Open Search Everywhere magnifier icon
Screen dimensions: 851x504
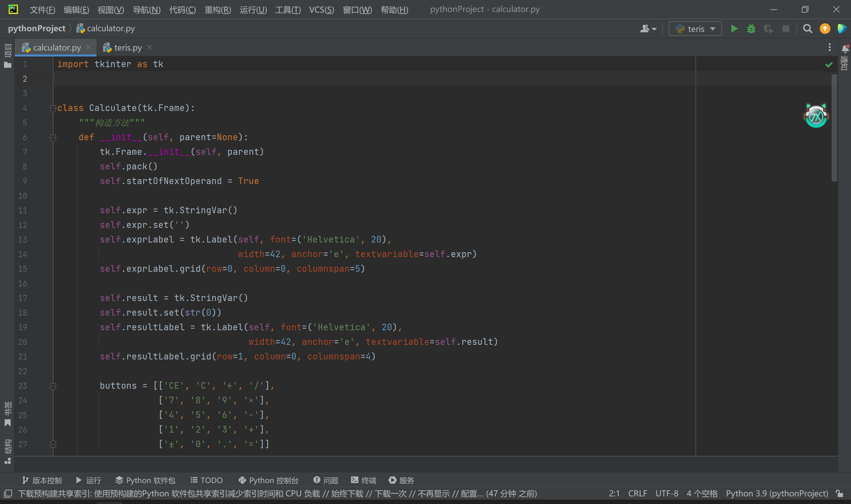click(x=807, y=29)
